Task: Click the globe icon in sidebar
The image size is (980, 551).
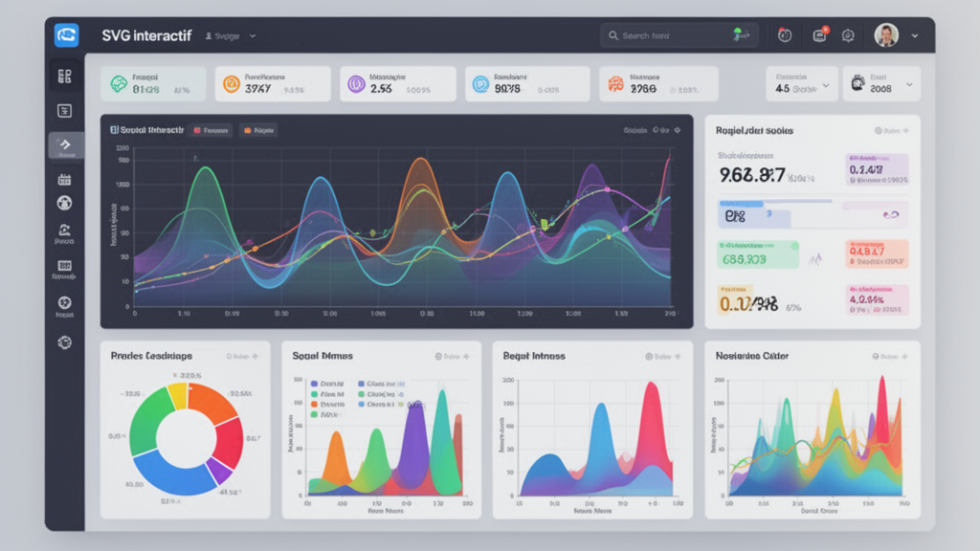Action: tap(65, 203)
